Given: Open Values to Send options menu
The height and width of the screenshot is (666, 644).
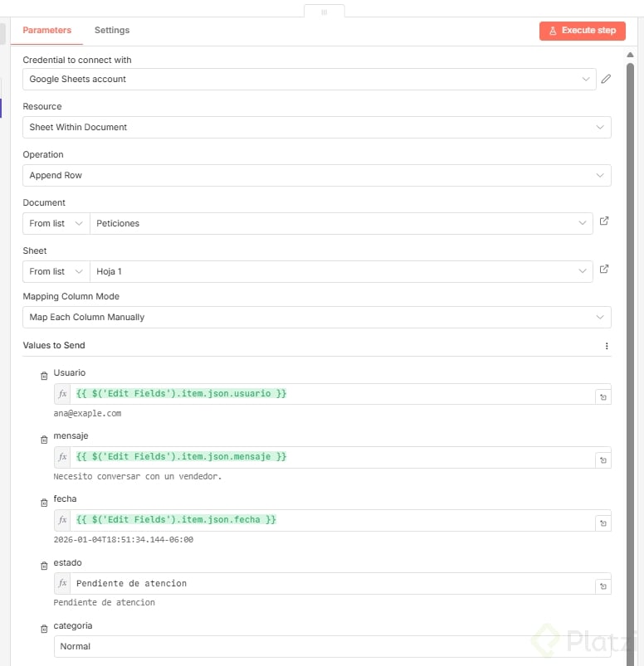Looking at the screenshot, I should click(x=607, y=346).
